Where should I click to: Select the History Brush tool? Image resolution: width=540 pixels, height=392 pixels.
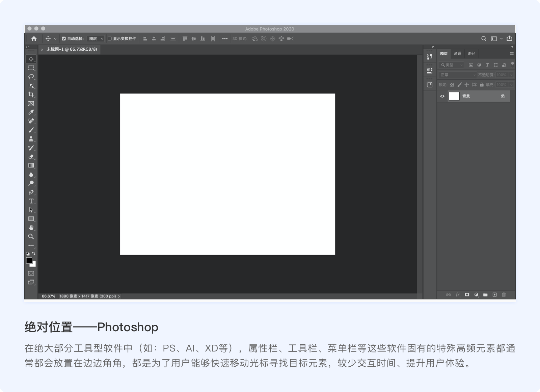click(x=31, y=148)
